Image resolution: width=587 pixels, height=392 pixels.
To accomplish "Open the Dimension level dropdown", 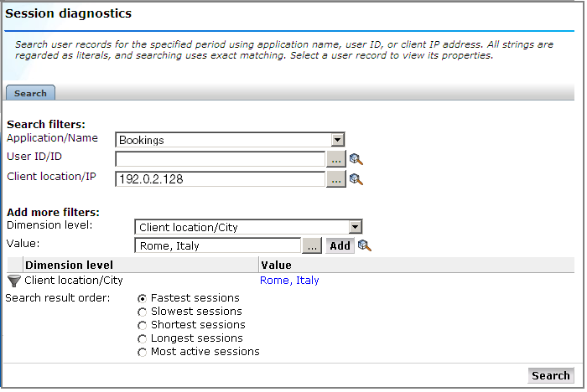I will pyautogui.click(x=248, y=227).
